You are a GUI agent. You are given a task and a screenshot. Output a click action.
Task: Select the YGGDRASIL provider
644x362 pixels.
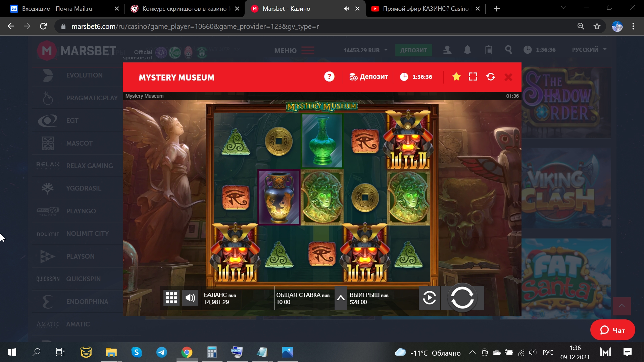(x=78, y=189)
